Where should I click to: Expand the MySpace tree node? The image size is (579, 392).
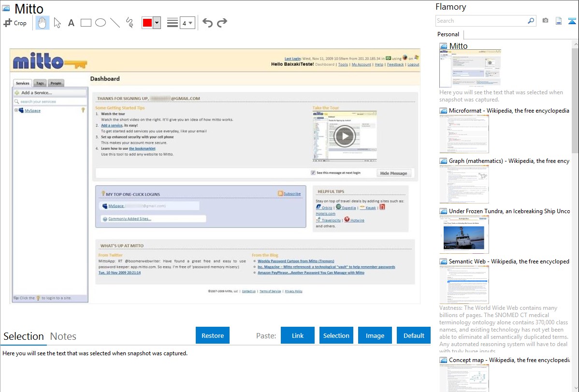(x=16, y=110)
